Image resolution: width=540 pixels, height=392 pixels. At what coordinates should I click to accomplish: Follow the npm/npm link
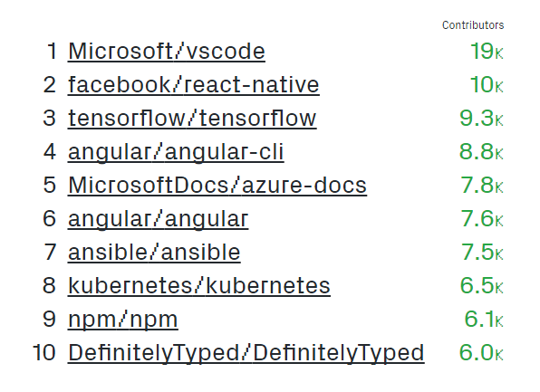(123, 320)
